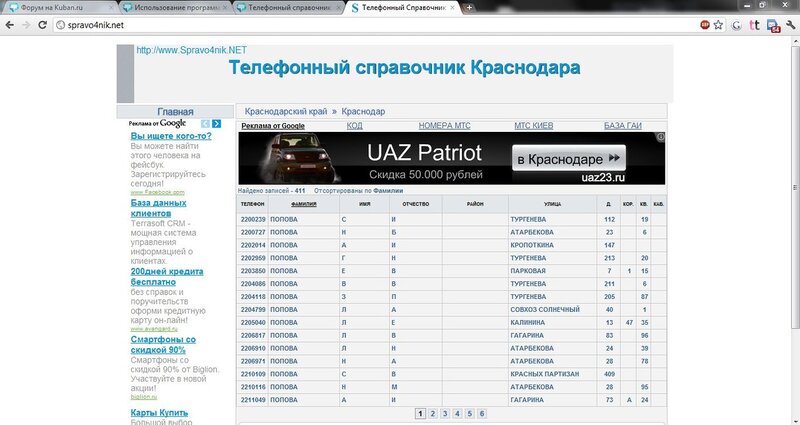The image size is (800, 425).
Task: Show the previous Google ad with the left arrow
Action: (205, 123)
